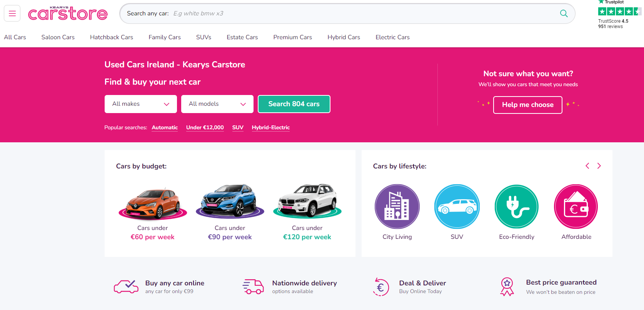Click the Help me choose button

527,105
